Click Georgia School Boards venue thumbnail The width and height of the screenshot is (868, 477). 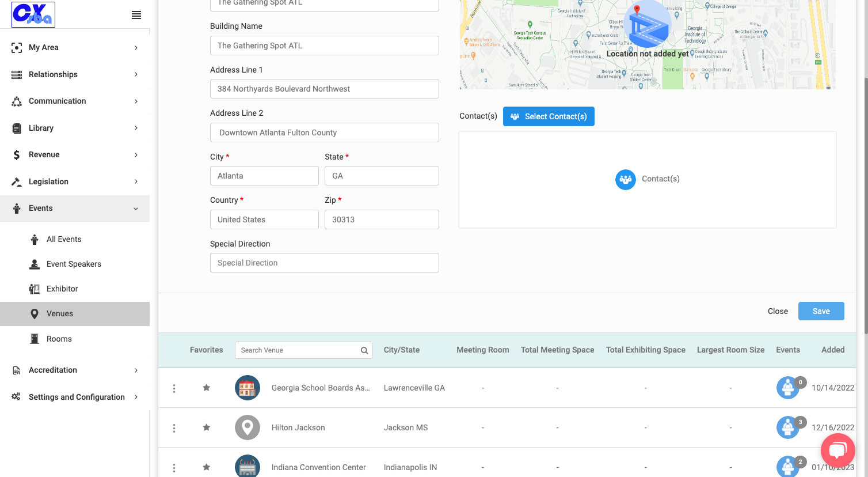point(248,388)
